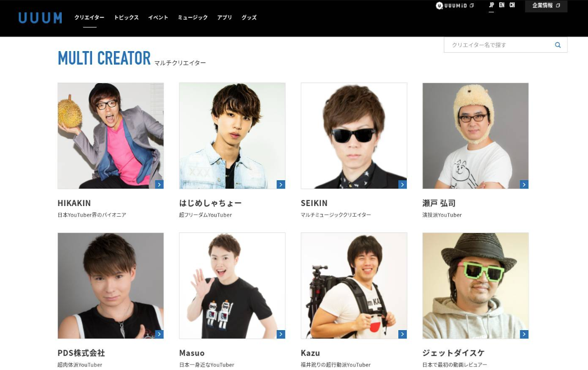Open the グッズ menu item
Image resolution: width=588 pixels, height=370 pixels.
(x=249, y=17)
